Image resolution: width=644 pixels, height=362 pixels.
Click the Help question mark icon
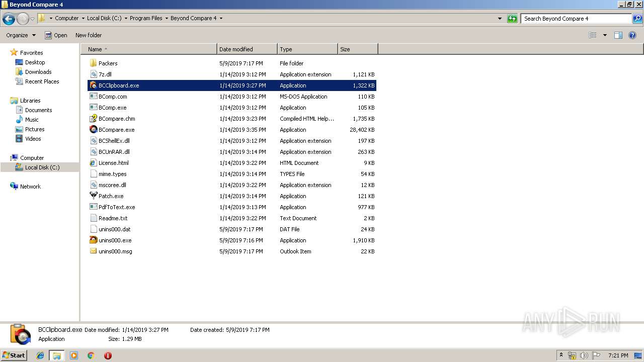point(632,35)
